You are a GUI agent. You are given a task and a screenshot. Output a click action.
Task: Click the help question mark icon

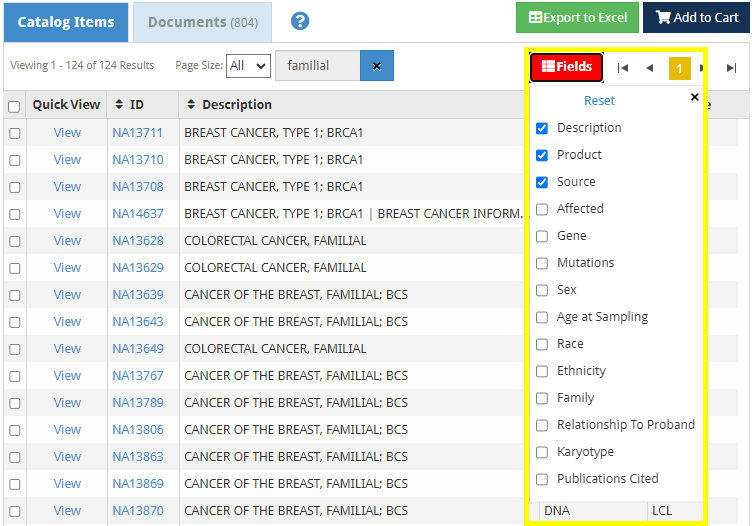[x=299, y=21]
